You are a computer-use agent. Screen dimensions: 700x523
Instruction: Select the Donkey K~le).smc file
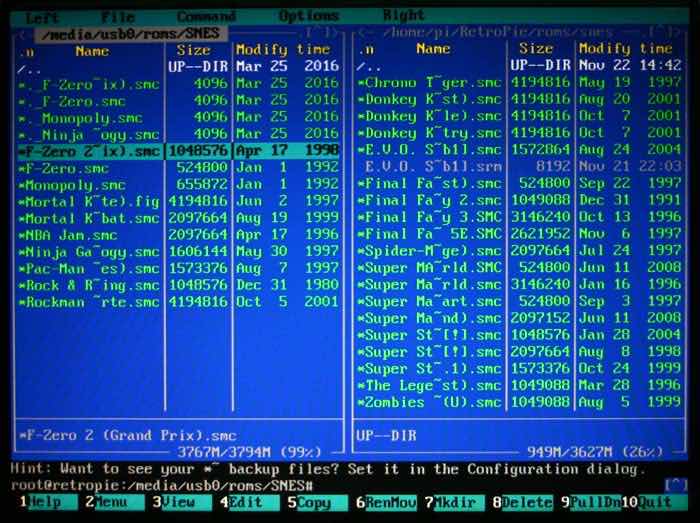coord(519,116)
